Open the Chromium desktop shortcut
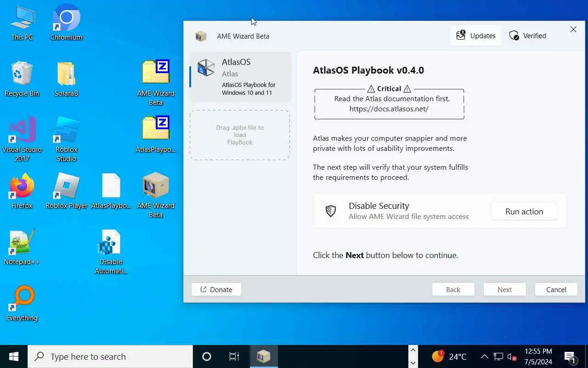This screenshot has height=368, width=588. pyautogui.click(x=66, y=23)
